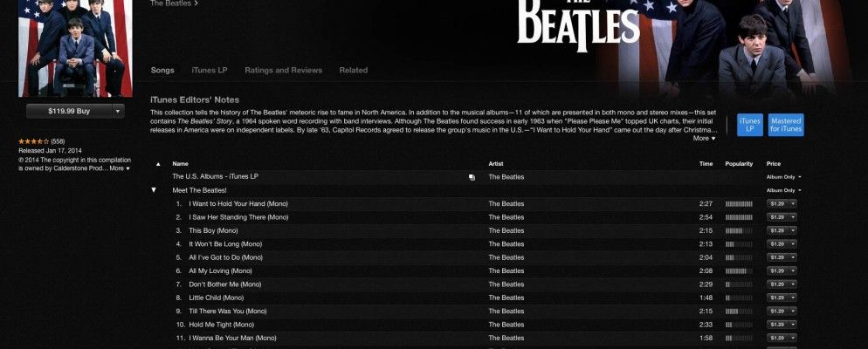Open price dropdown arrow for This Boy (Mono)
The height and width of the screenshot is (349, 868).
pyautogui.click(x=793, y=230)
